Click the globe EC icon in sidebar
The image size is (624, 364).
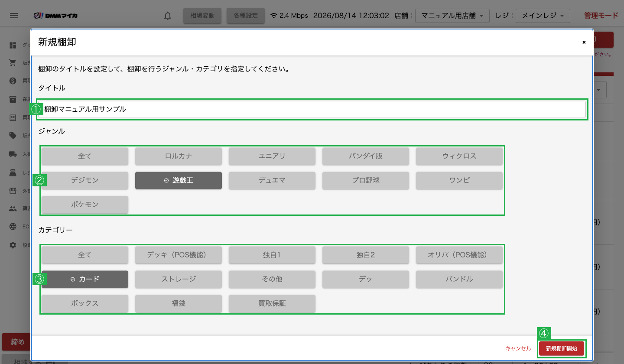(x=13, y=227)
